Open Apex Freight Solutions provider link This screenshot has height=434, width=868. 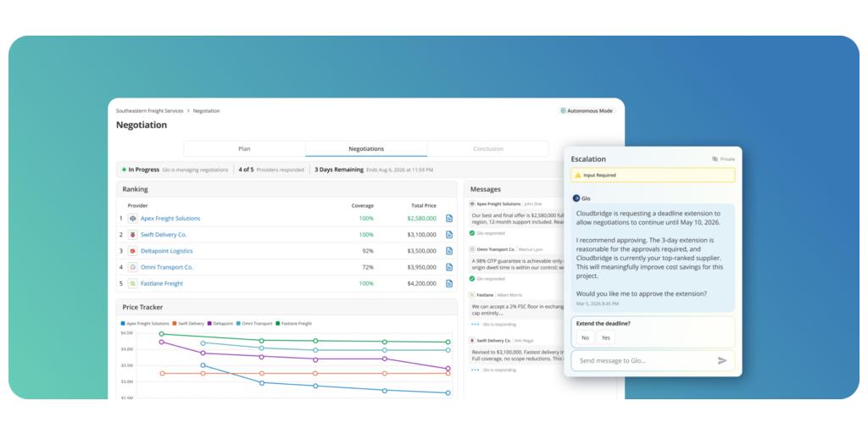click(170, 219)
